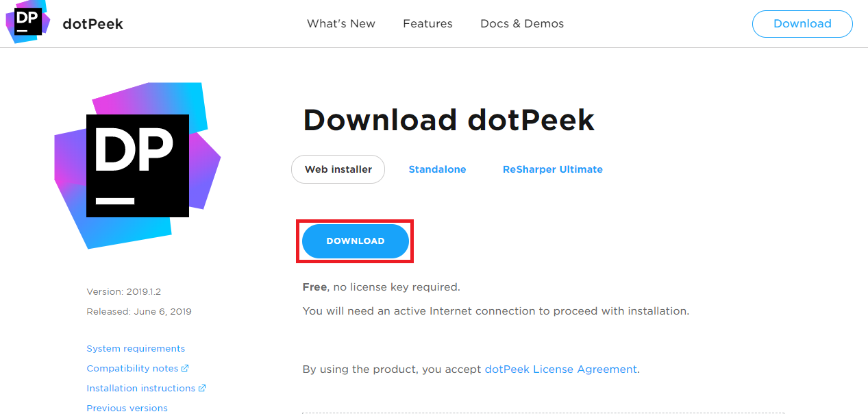This screenshot has height=414, width=868.
Task: Click the large DP product logo image
Action: (x=138, y=165)
